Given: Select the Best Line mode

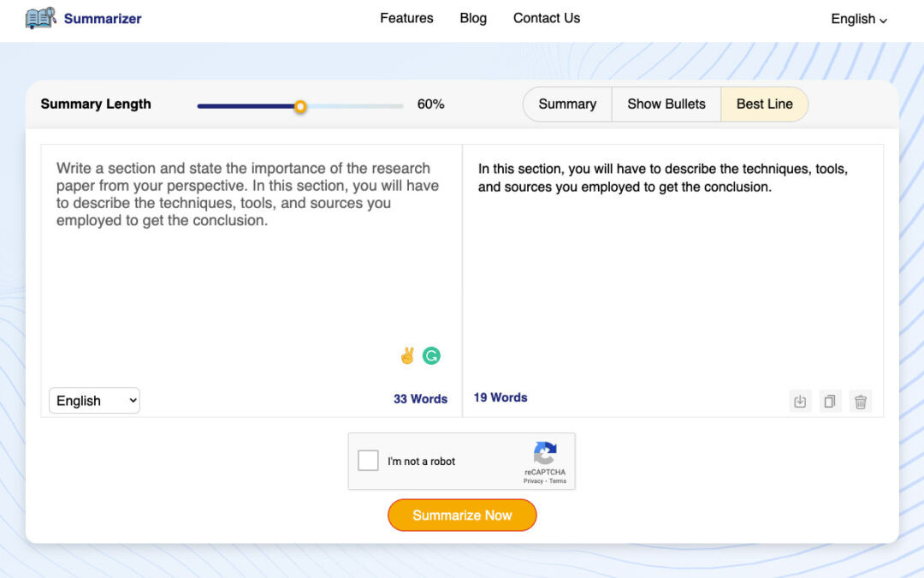Looking at the screenshot, I should [764, 104].
